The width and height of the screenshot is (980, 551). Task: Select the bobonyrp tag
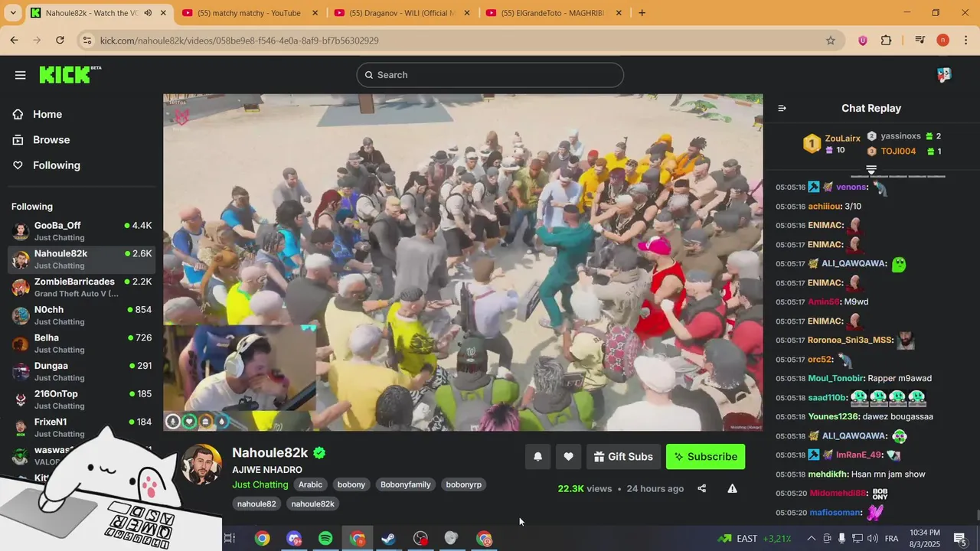(x=464, y=484)
